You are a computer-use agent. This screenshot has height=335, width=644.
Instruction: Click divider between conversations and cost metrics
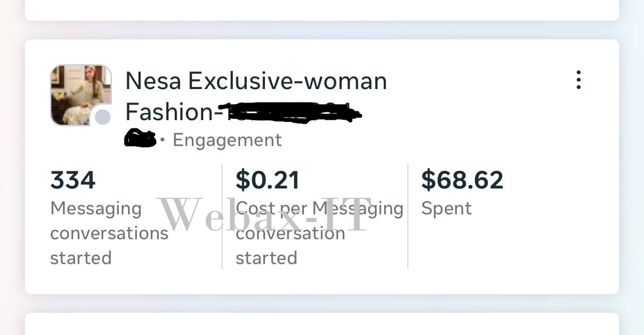tap(222, 216)
